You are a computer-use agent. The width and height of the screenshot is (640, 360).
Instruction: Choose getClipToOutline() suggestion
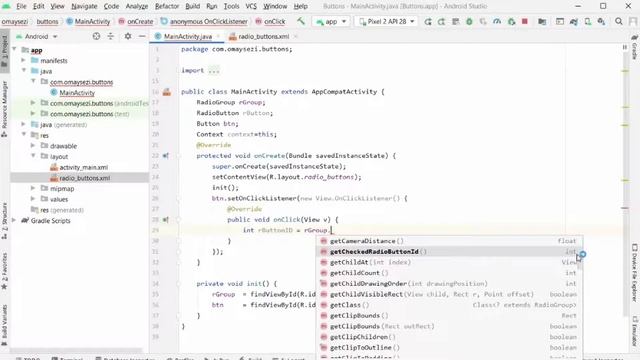(449, 347)
